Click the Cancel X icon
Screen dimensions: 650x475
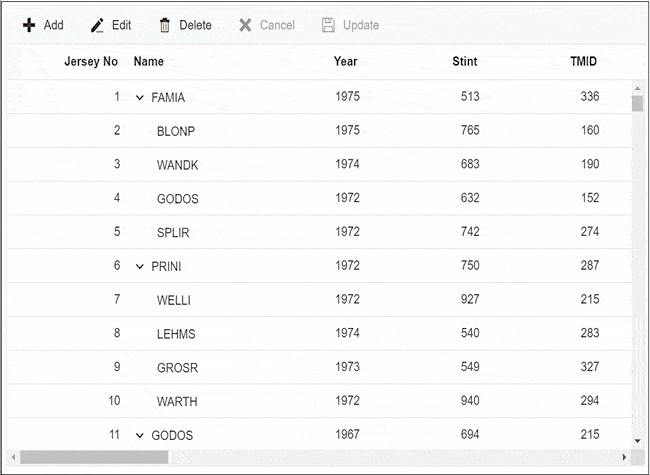tap(245, 25)
